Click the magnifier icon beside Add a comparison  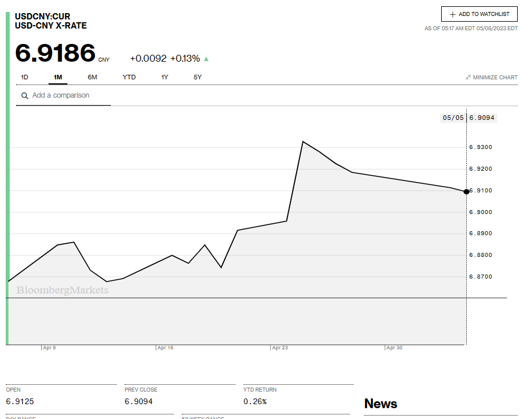point(25,96)
